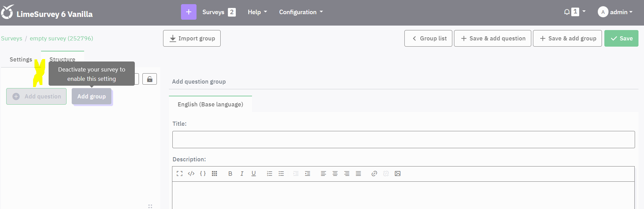Select the English (Base language) tab
This screenshot has height=209, width=644.
pyautogui.click(x=210, y=104)
